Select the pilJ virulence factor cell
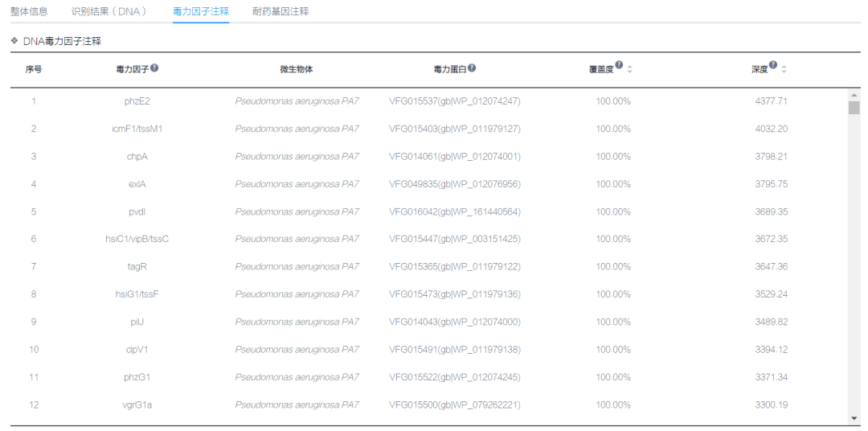 (137, 322)
